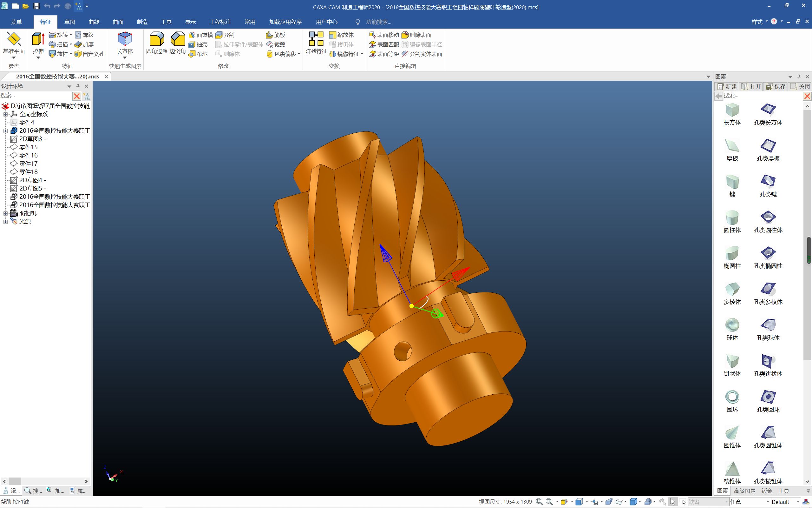Image resolution: width=812 pixels, height=508 pixels.
Task: Pick the 扫描 sweep feature
Action: 59,44
